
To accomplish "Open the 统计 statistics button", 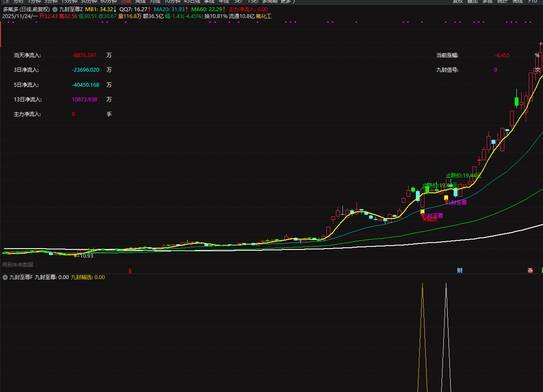I will tap(502, 1).
